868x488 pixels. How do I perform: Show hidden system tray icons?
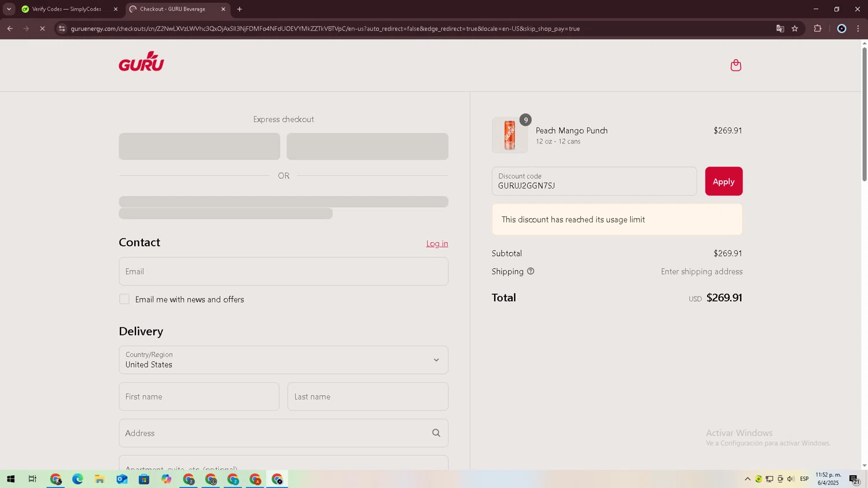748,479
